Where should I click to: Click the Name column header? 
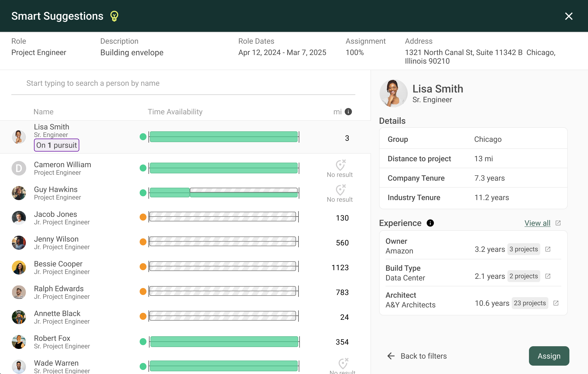pyautogui.click(x=43, y=112)
